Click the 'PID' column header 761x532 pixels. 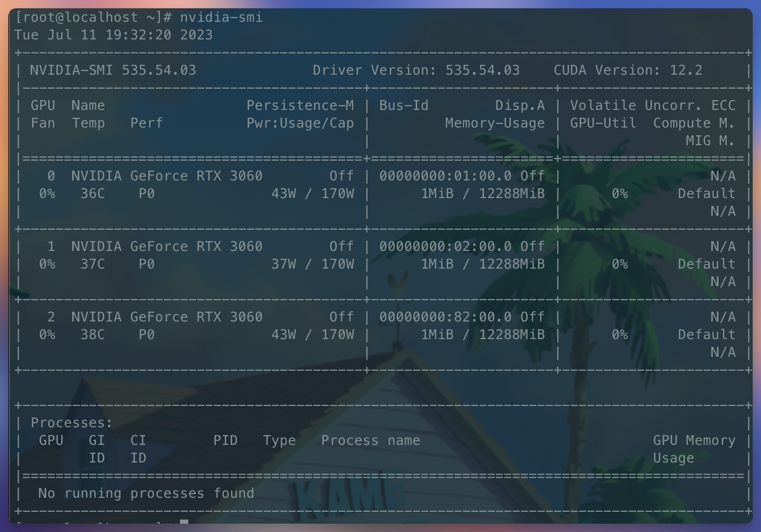pos(226,440)
